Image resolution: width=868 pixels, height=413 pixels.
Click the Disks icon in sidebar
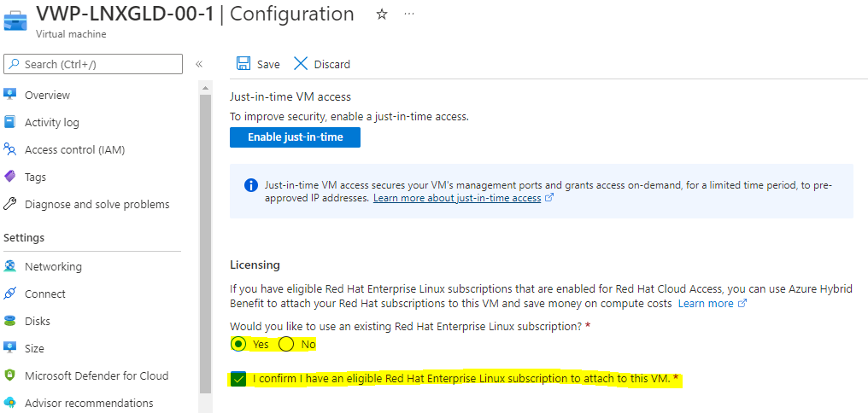[10, 321]
